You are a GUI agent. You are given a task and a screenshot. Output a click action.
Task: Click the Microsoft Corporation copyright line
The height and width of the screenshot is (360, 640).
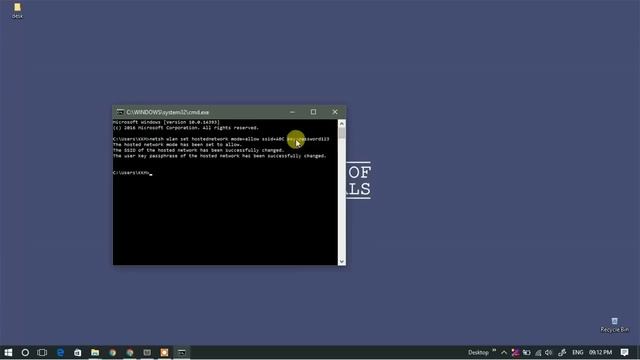tap(186, 128)
